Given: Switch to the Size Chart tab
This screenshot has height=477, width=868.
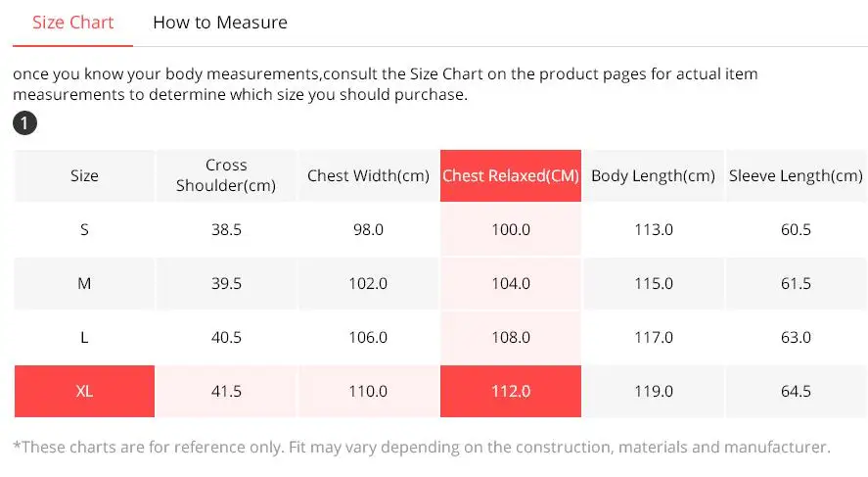Looking at the screenshot, I should pyautogui.click(x=73, y=23).
